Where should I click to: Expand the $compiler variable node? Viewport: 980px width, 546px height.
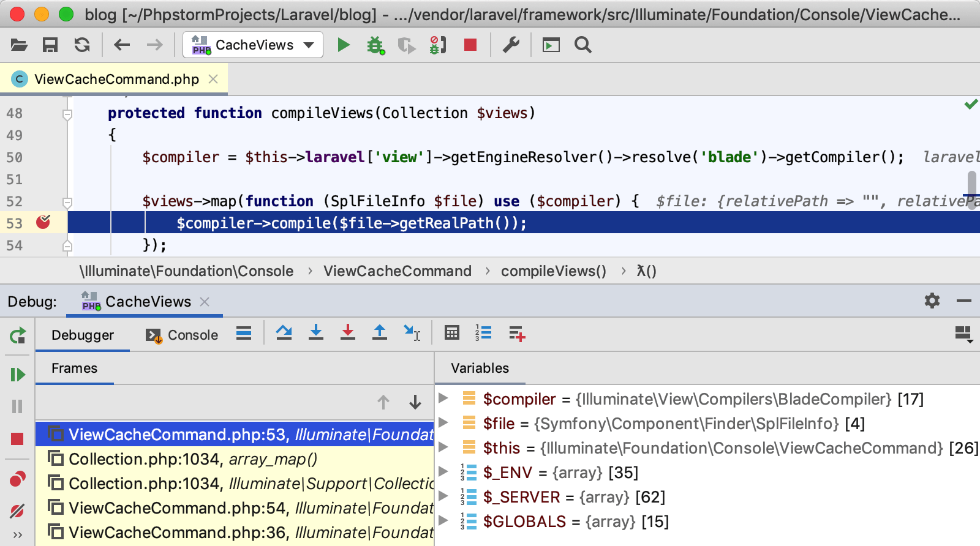tap(444, 398)
